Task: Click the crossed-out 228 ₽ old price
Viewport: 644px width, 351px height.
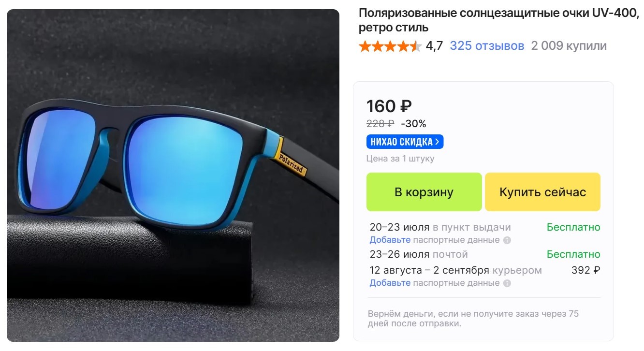Action: [380, 124]
